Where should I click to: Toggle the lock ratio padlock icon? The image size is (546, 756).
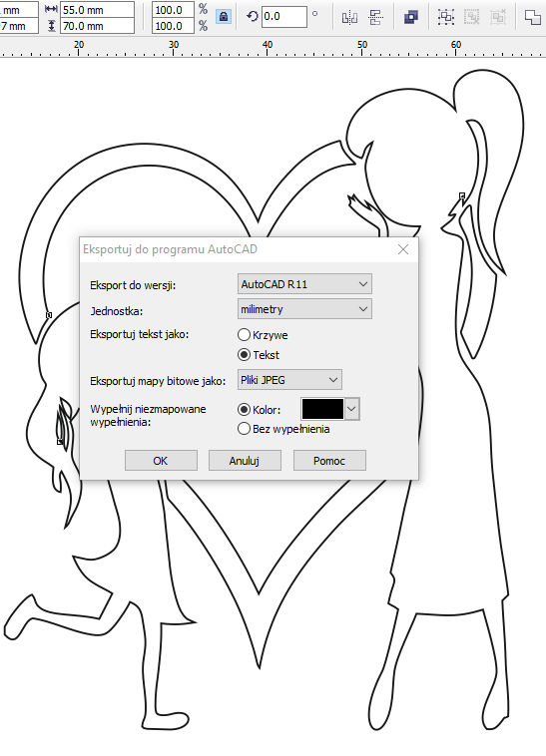pos(223,17)
